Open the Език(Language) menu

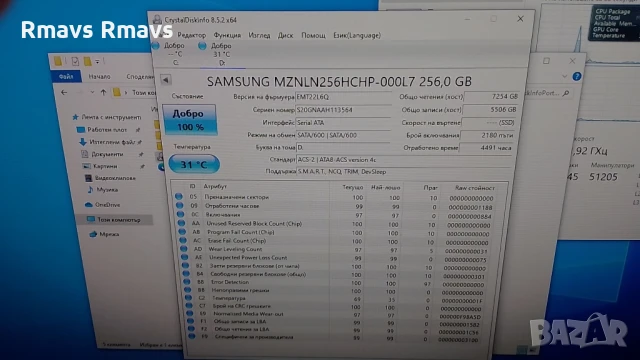(357, 35)
